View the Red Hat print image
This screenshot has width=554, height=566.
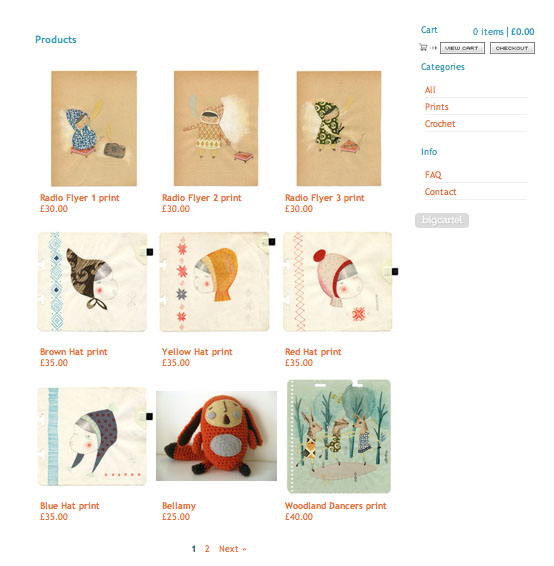pyautogui.click(x=338, y=282)
